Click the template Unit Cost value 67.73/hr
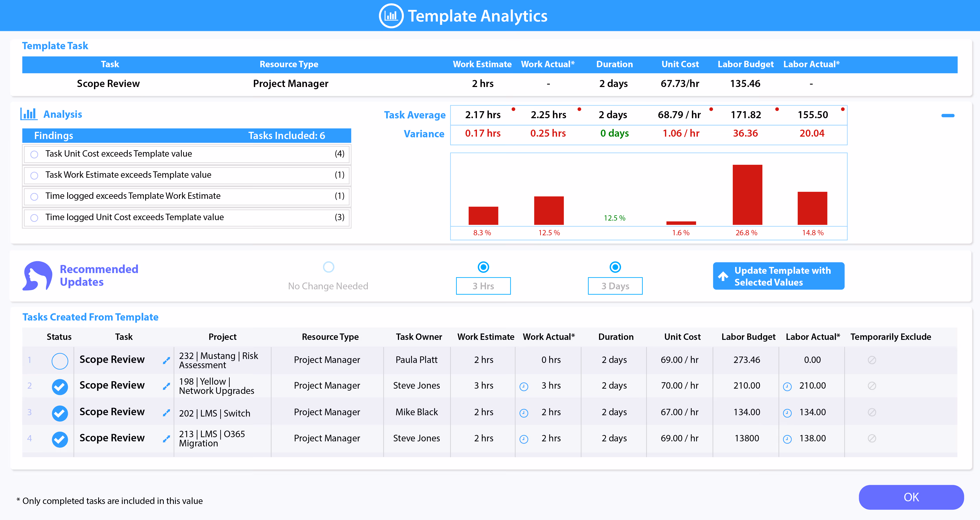Screen dimensions: 980x520 pyautogui.click(x=680, y=84)
